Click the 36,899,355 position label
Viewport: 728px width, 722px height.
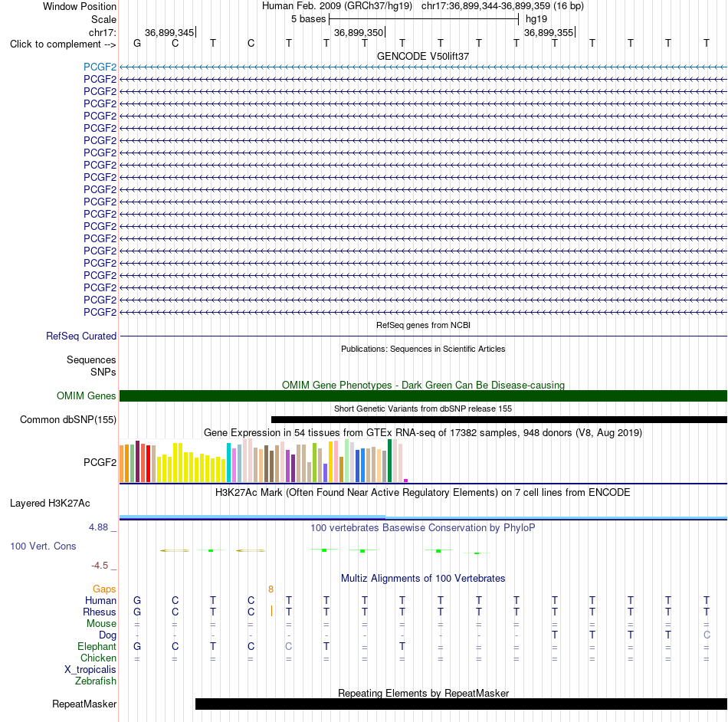point(549,32)
